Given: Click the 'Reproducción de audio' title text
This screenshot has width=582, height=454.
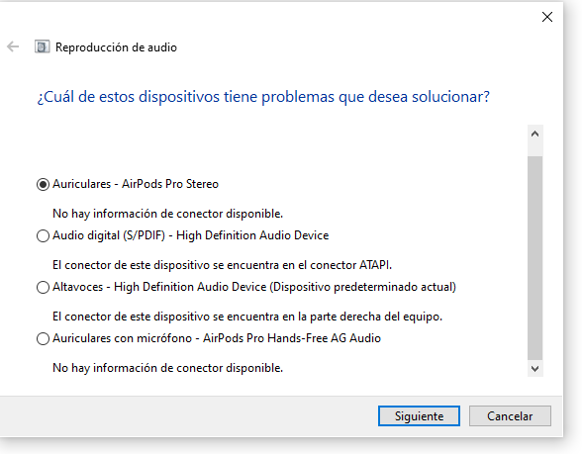Looking at the screenshot, I should 116,47.
